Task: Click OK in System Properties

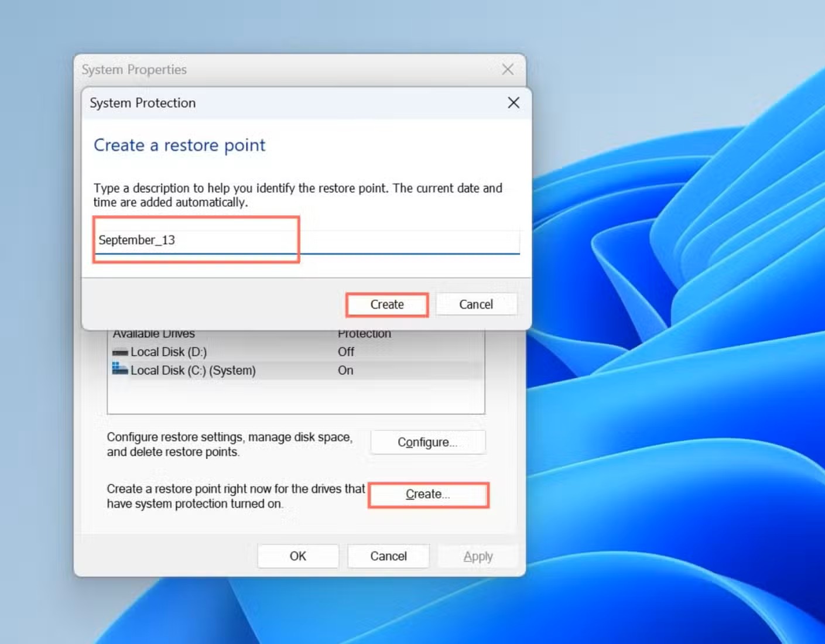Action: pos(298,556)
